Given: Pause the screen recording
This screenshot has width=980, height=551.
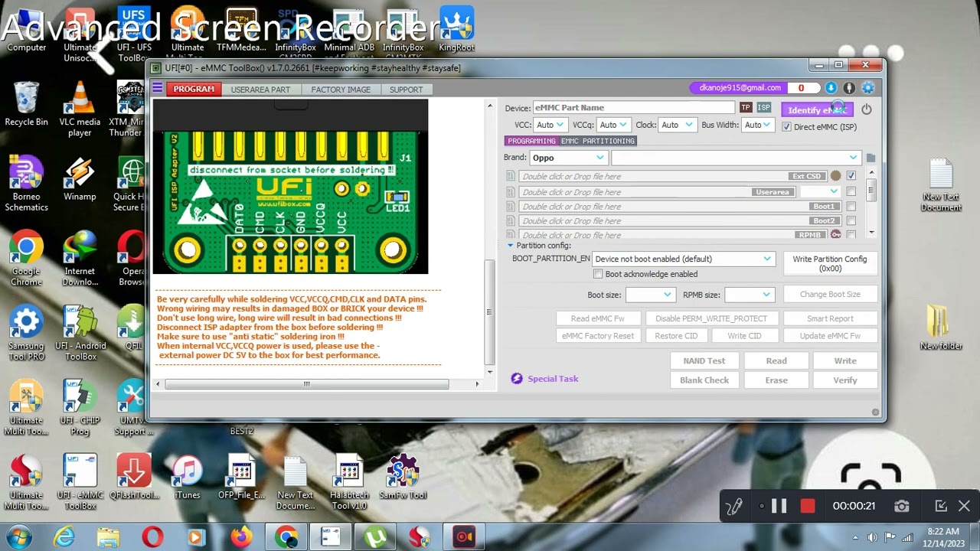Looking at the screenshot, I should (x=779, y=506).
